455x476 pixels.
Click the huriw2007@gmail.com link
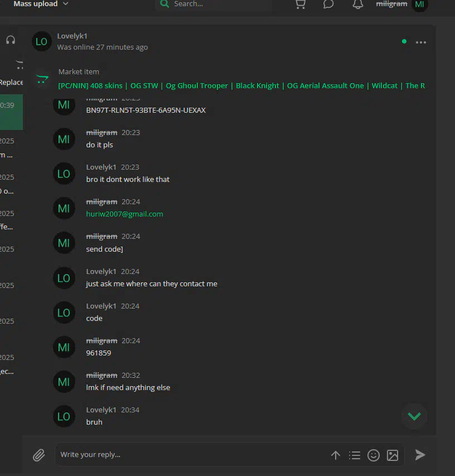click(x=125, y=214)
